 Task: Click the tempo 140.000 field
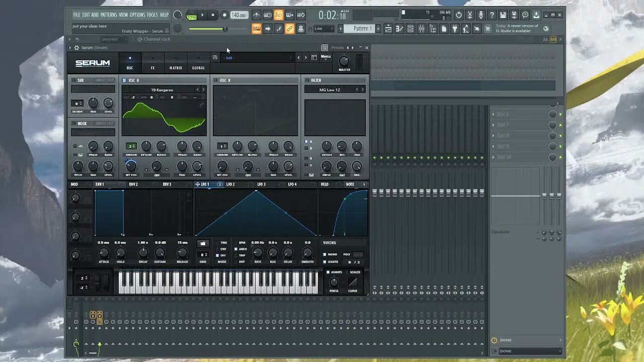point(239,15)
